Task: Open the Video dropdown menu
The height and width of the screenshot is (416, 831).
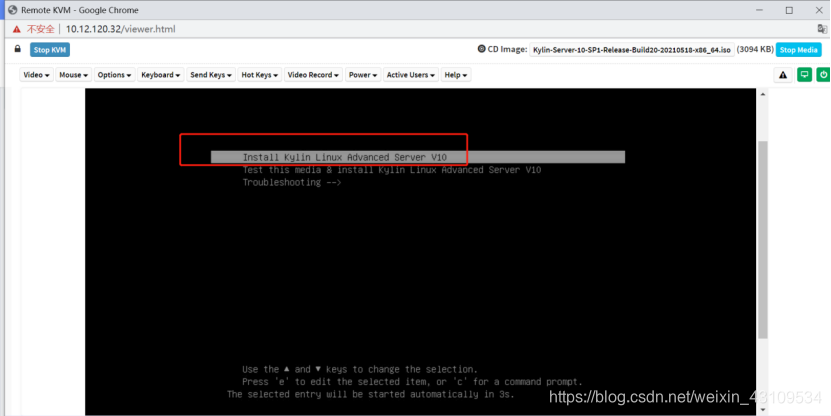Action: [37, 75]
